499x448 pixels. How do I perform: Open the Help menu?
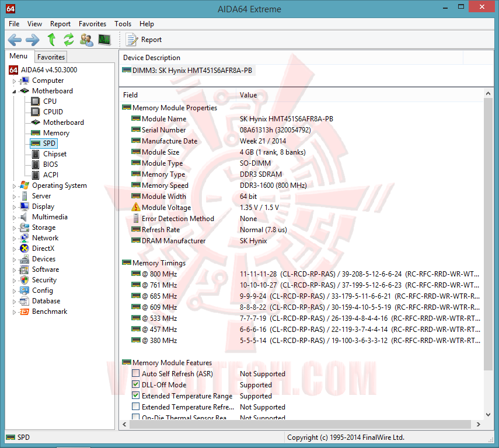click(146, 24)
